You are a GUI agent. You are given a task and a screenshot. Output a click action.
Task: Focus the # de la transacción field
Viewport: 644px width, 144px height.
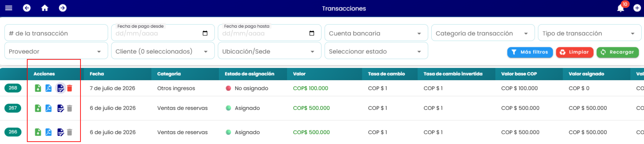point(56,33)
